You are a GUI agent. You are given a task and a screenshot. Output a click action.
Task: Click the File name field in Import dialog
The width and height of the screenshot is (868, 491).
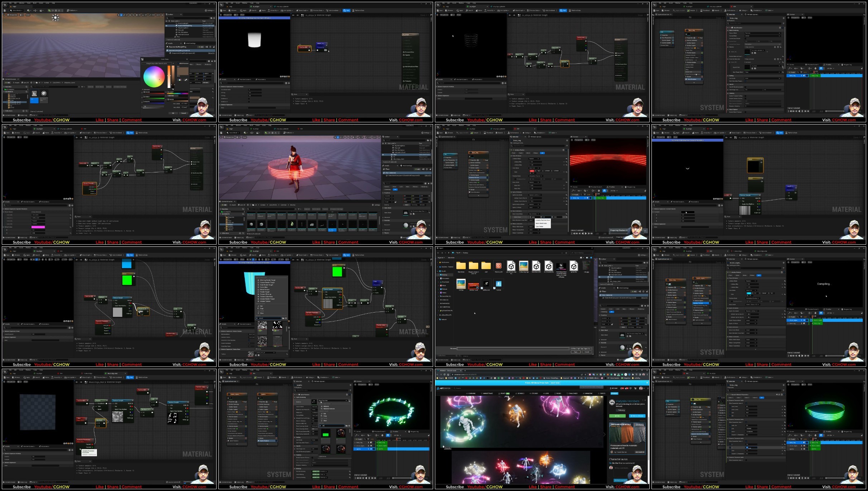(x=513, y=349)
